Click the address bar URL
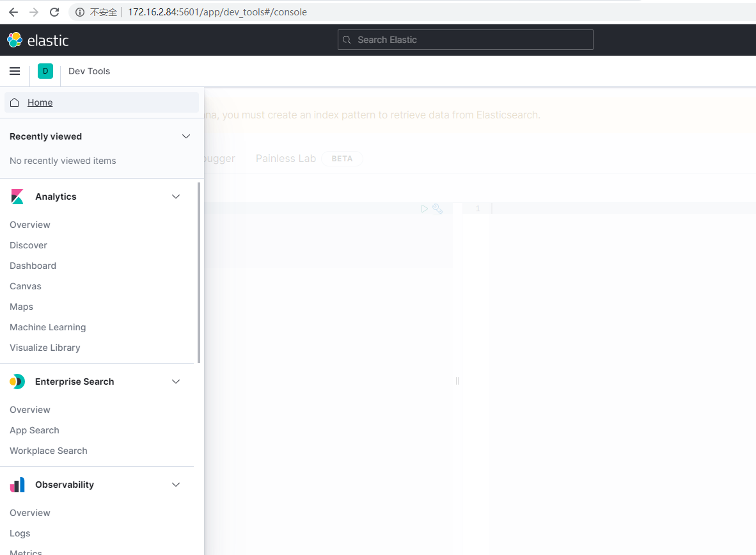 coord(217,12)
